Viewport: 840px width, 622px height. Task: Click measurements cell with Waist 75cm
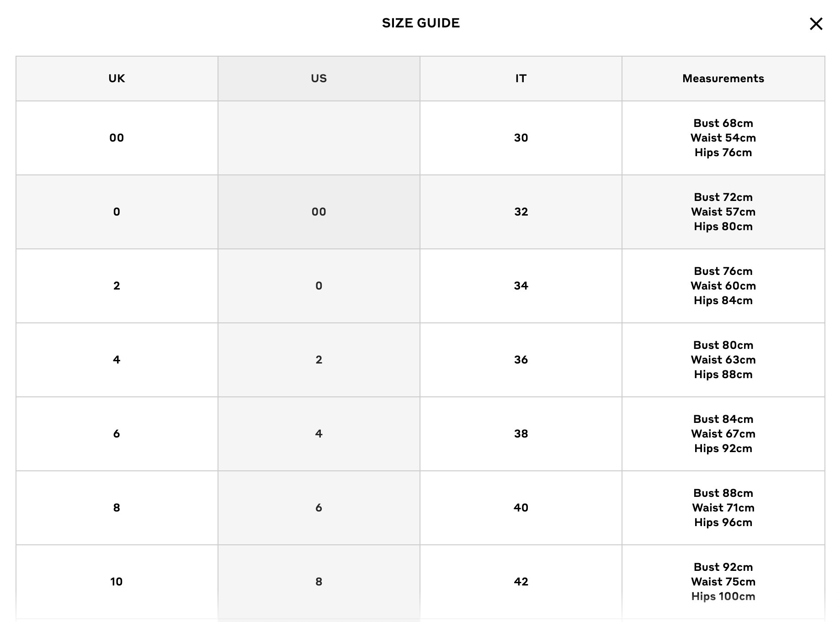click(x=723, y=582)
